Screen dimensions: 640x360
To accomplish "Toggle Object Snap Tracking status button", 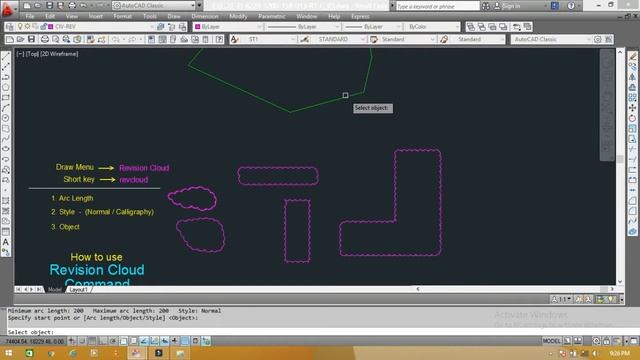I will (x=144, y=341).
